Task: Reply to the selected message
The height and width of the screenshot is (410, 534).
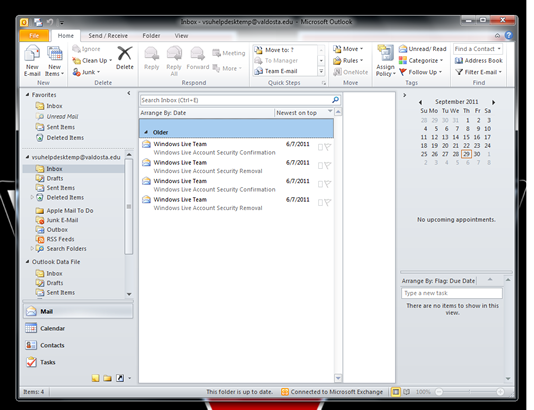Action: click(x=152, y=58)
